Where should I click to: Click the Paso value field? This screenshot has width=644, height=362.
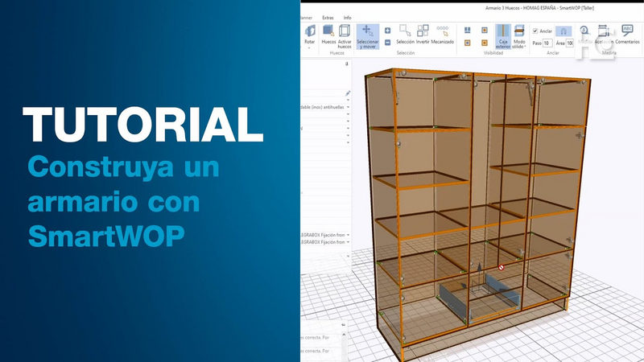pyautogui.click(x=547, y=43)
